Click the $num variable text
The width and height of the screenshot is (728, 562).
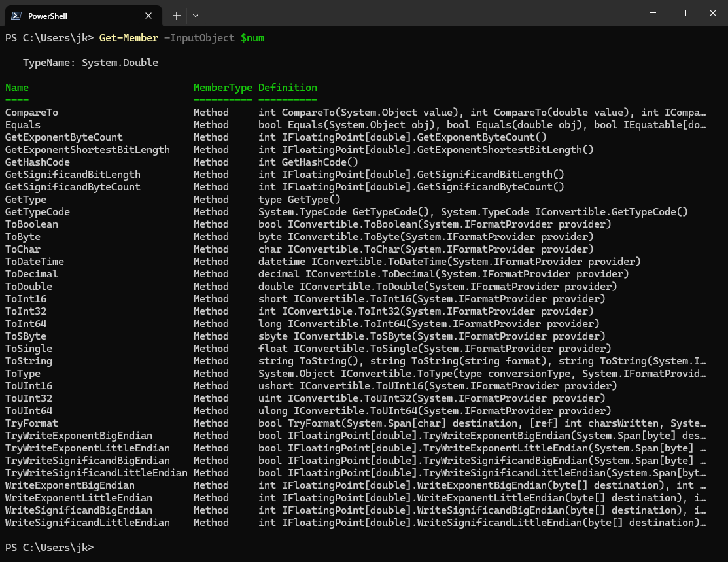pyautogui.click(x=252, y=38)
